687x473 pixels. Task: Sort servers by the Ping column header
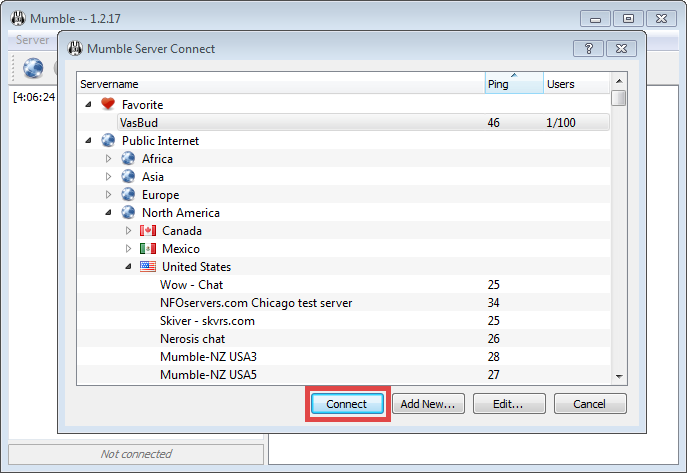pos(513,84)
